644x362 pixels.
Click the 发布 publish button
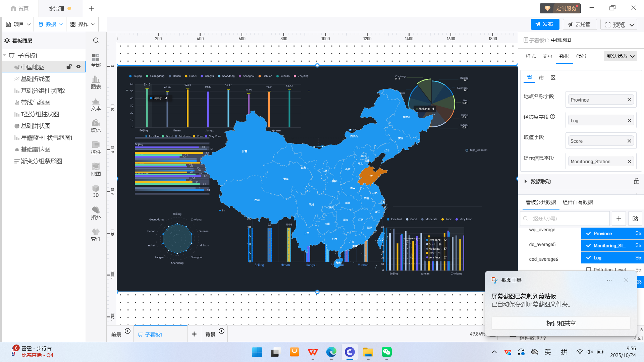545,24
